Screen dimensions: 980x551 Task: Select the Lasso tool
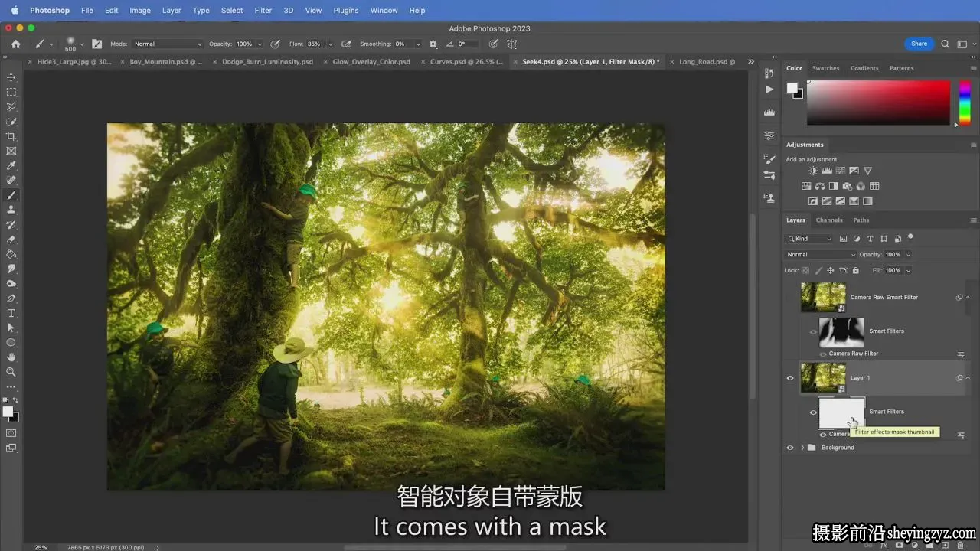click(x=11, y=106)
